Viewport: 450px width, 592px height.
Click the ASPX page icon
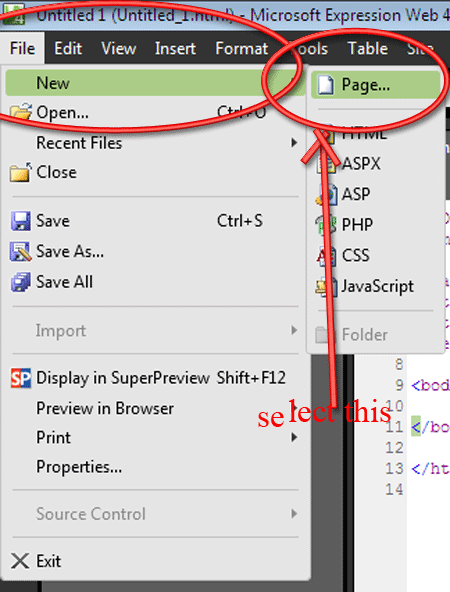pyautogui.click(x=326, y=164)
